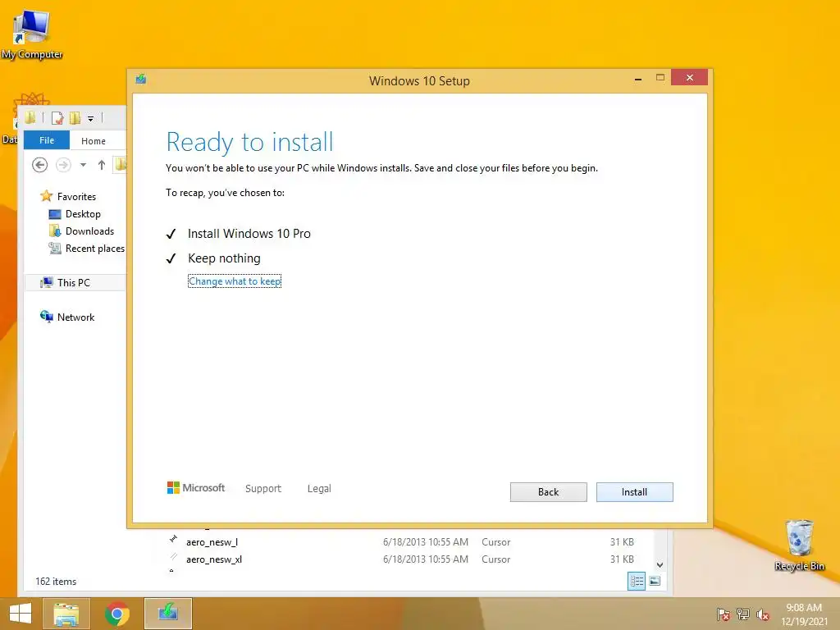
Task: Minimize the Windows 10 Setup window
Action: 638,79
